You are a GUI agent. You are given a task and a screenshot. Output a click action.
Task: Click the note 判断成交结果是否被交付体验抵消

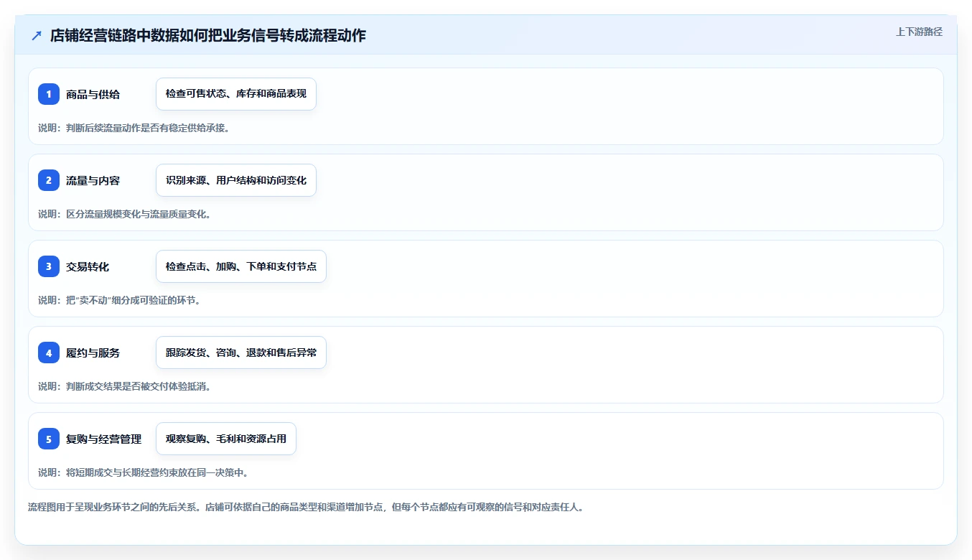[124, 386]
